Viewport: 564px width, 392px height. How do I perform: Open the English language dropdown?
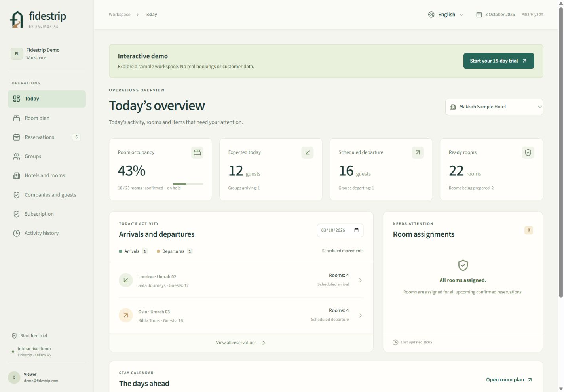click(x=446, y=15)
